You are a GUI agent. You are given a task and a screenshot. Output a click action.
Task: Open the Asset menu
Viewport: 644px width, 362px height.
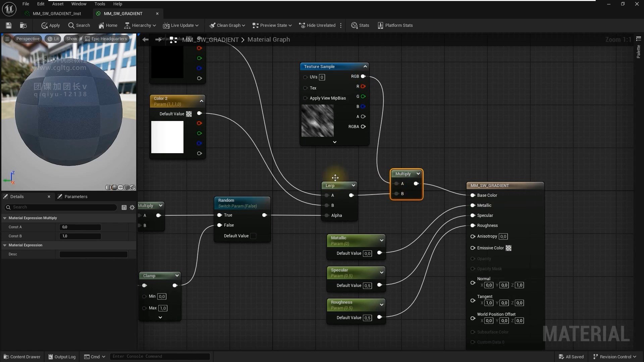(58, 4)
